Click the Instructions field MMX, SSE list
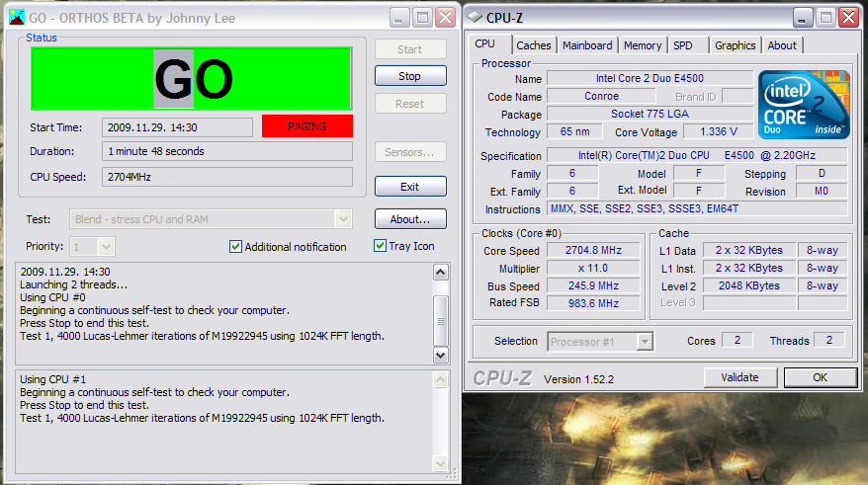Viewport: 868px width, 485px height. [x=697, y=208]
